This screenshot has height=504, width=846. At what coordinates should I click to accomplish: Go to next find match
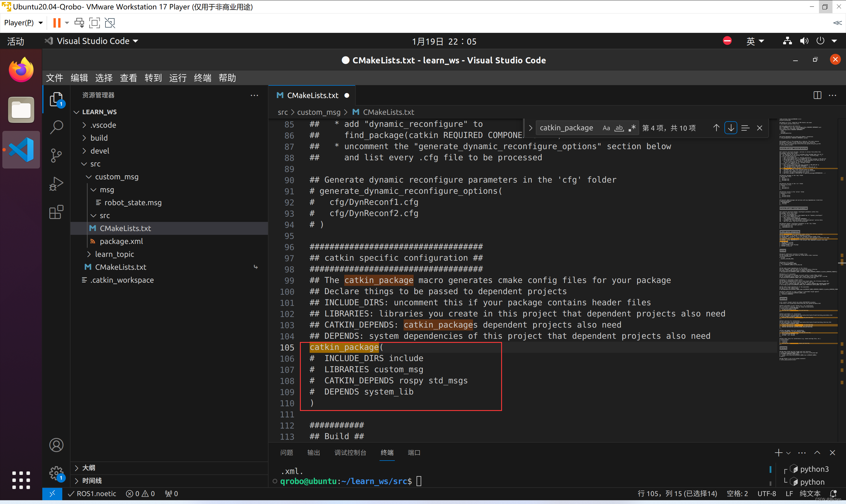click(731, 128)
